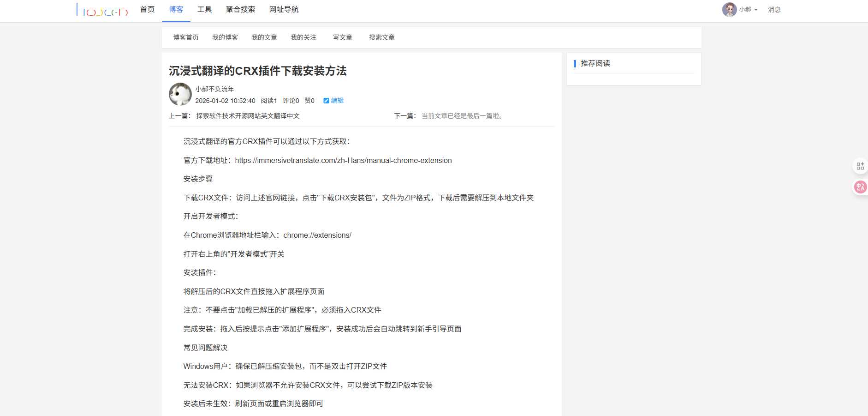868x416 pixels.
Task: Navigate to 博客首页 sub-tab
Action: point(186,37)
